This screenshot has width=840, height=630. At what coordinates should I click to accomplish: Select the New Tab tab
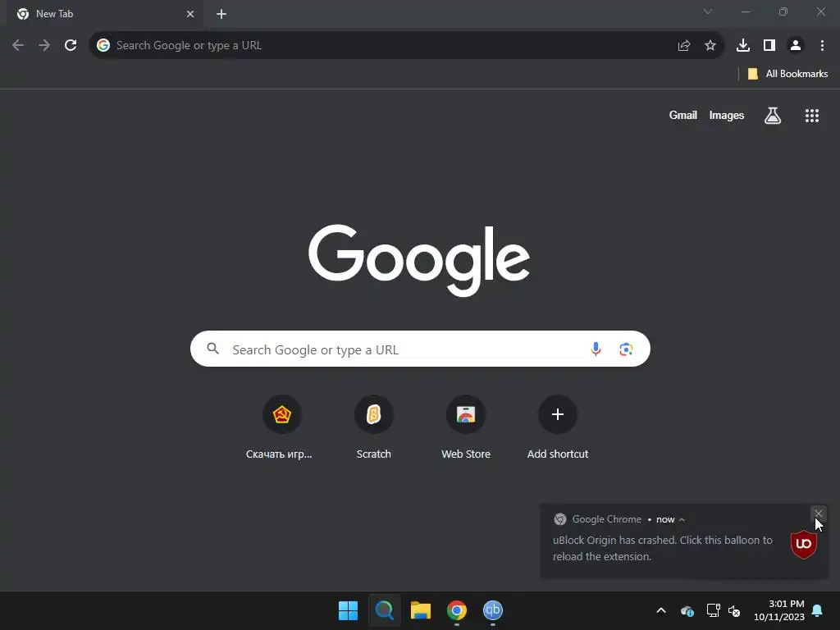104,15
